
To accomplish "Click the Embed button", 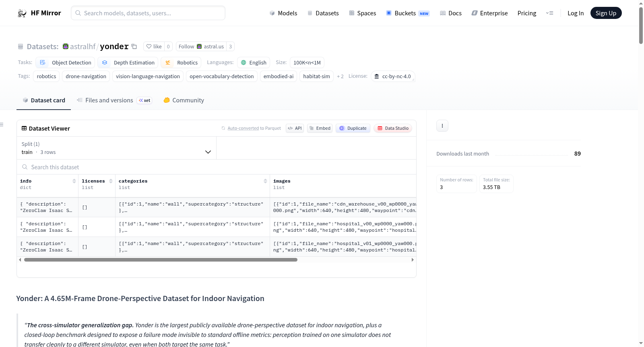I will pos(320,128).
